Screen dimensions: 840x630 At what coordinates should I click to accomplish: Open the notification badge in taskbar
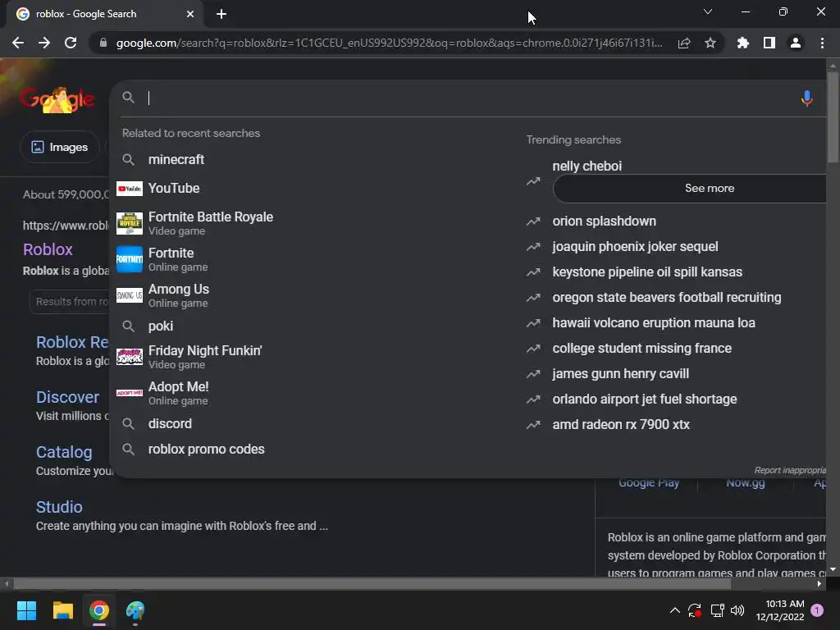click(817, 610)
